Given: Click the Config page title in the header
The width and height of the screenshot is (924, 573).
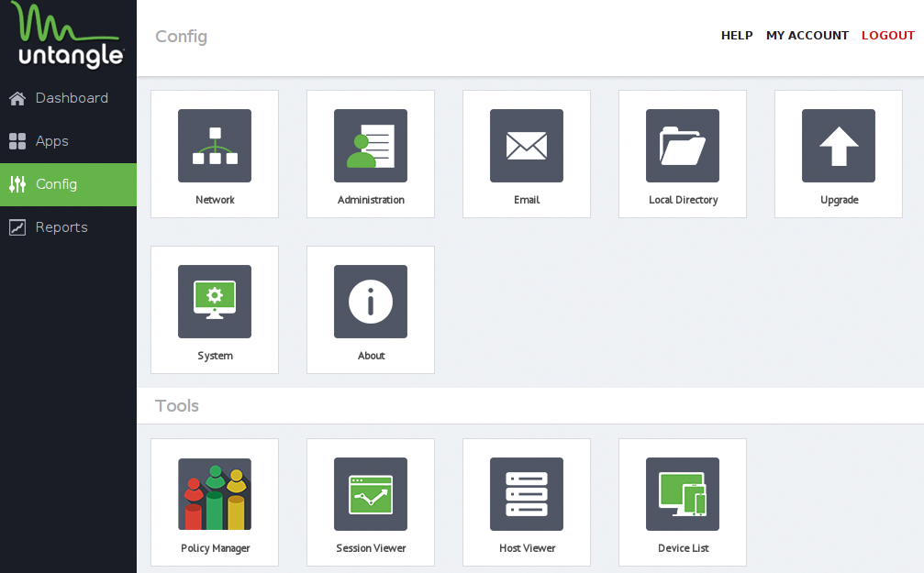Looking at the screenshot, I should click(x=181, y=37).
